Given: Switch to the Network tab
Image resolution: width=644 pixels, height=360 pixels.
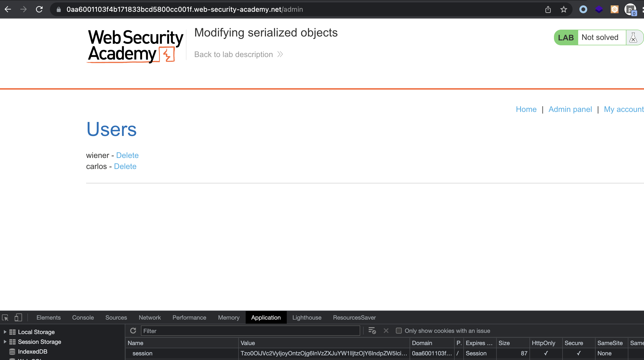Looking at the screenshot, I should point(150,318).
